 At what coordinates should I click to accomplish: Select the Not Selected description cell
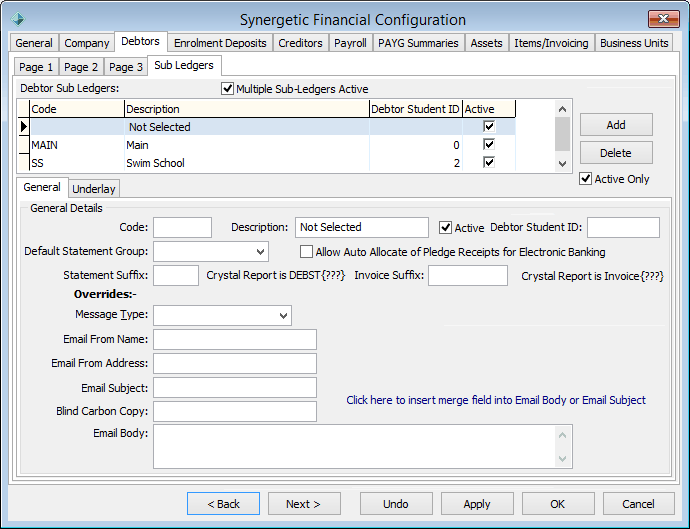coord(247,127)
